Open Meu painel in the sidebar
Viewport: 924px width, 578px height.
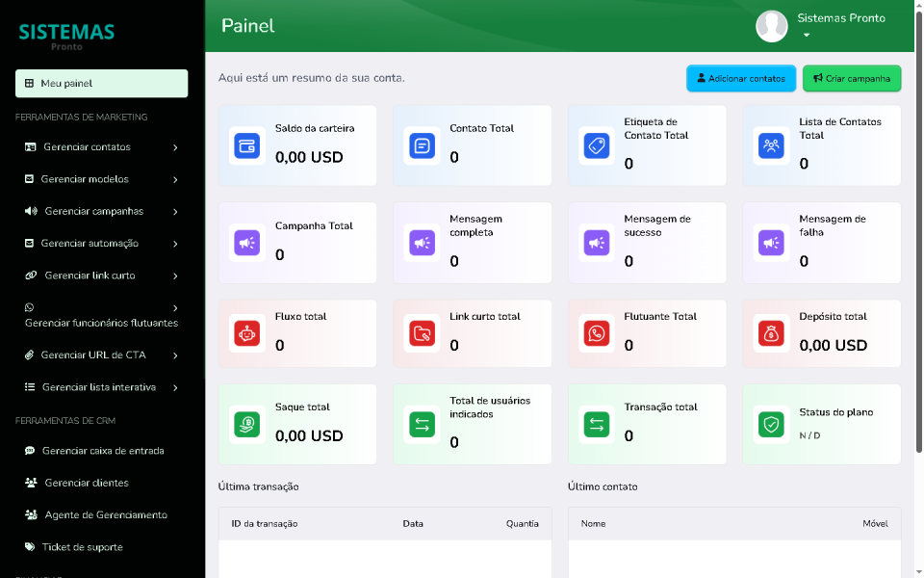click(101, 84)
